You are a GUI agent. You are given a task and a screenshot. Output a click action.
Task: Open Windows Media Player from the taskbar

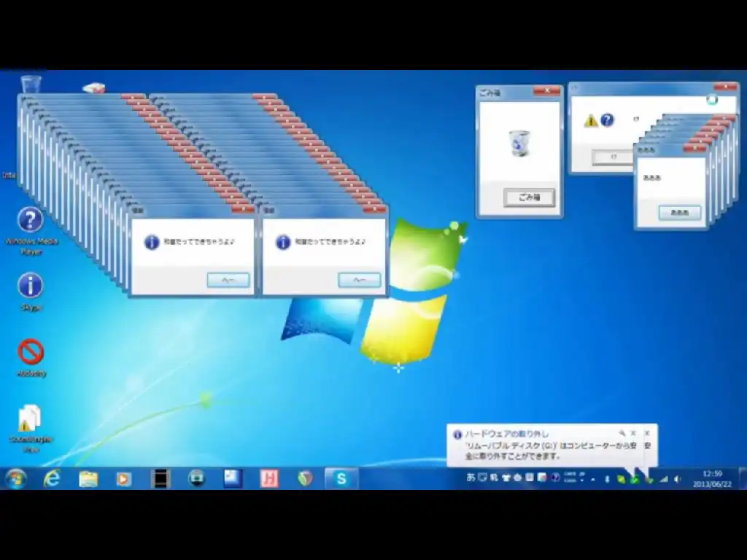124,478
